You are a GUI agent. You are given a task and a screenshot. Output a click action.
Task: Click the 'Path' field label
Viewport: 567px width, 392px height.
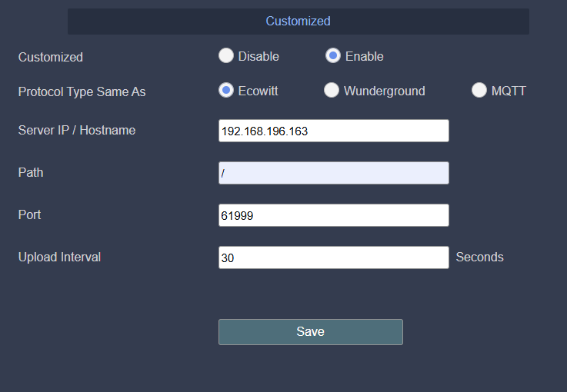click(x=31, y=173)
